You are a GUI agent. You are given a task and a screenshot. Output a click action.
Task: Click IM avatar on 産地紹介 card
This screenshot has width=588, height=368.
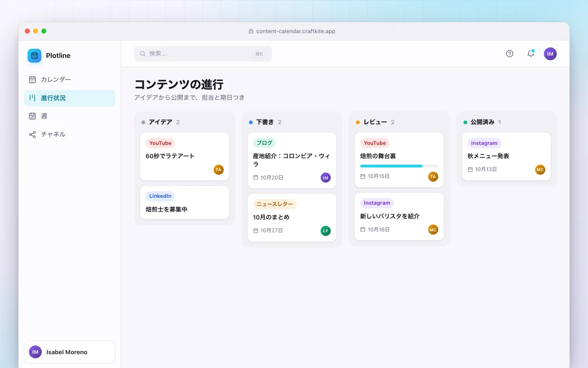(326, 178)
